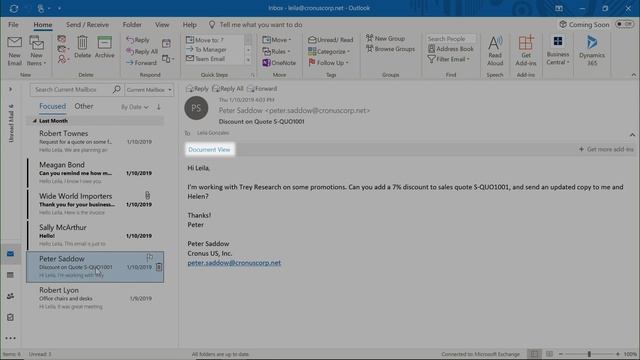
Task: Delete the Peter Saddow email via trash icon
Action: [x=159, y=267]
